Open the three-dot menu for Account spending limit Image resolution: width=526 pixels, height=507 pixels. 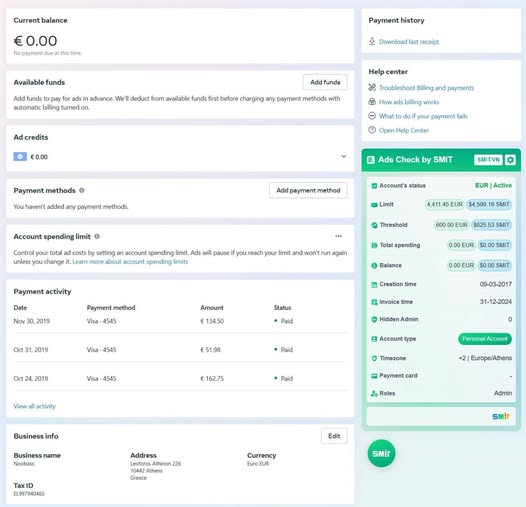coord(338,236)
